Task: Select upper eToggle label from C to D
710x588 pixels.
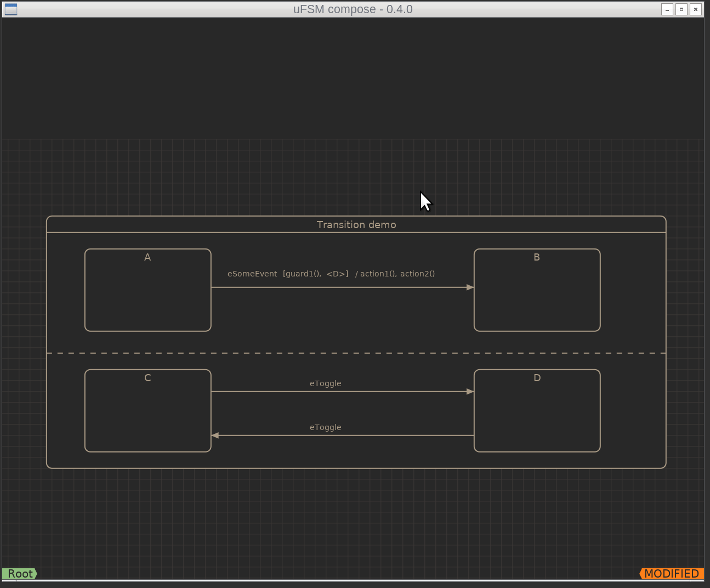Action: click(326, 383)
